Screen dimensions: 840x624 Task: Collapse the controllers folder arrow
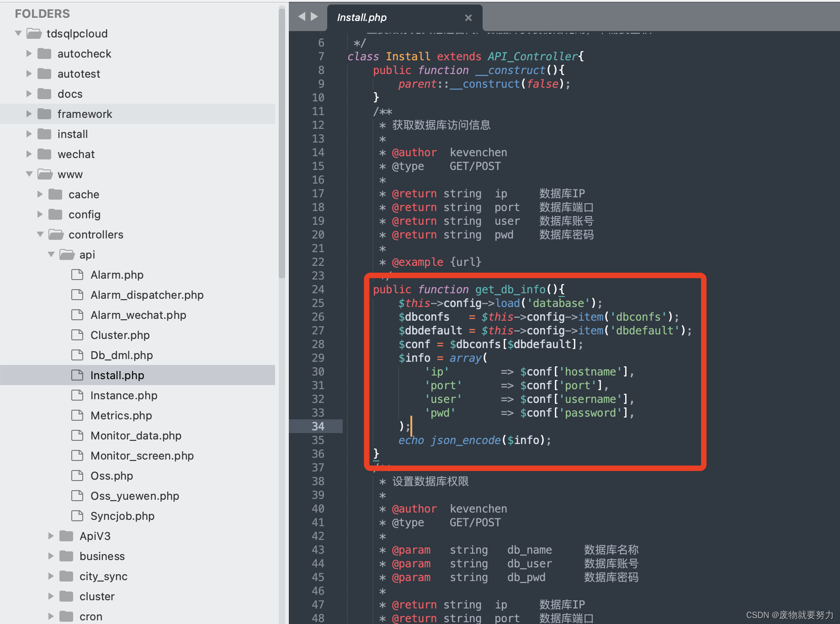[x=40, y=234]
